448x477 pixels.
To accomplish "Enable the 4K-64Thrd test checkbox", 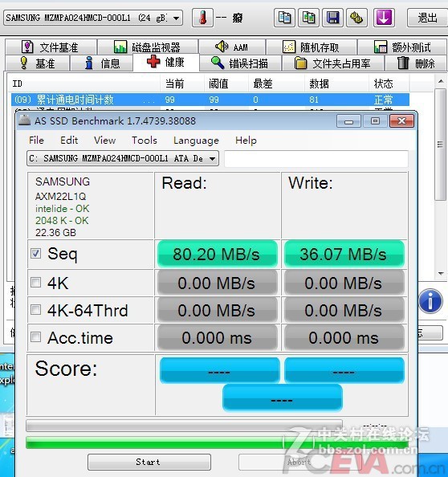I will 35,310.
